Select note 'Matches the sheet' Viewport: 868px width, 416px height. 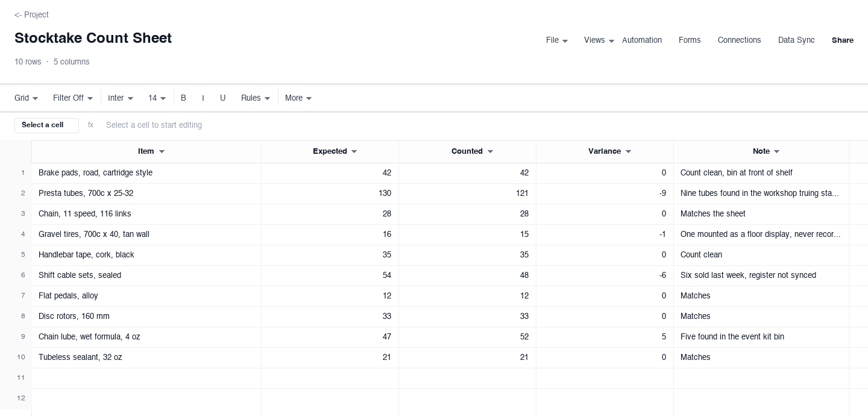point(761,214)
